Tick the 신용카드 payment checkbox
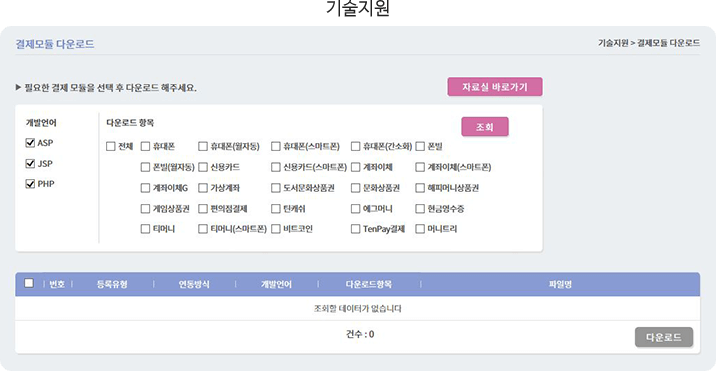This screenshot has width=716, height=371. click(203, 167)
